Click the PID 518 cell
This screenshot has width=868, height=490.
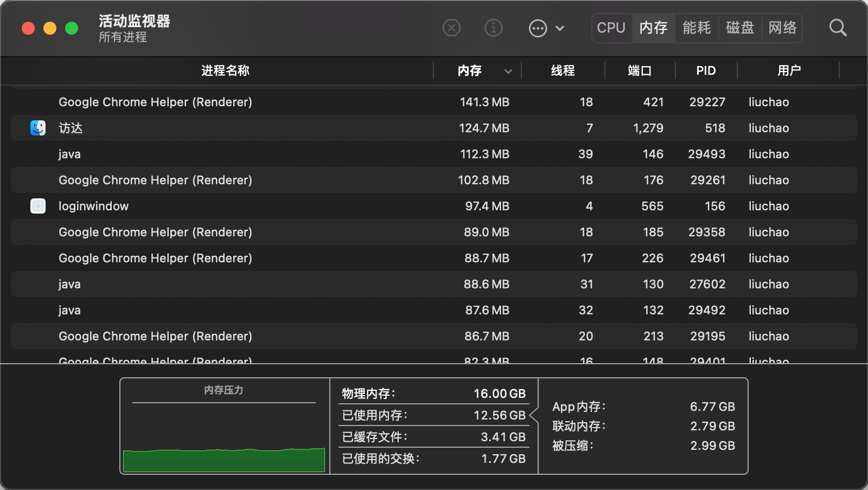(715, 128)
